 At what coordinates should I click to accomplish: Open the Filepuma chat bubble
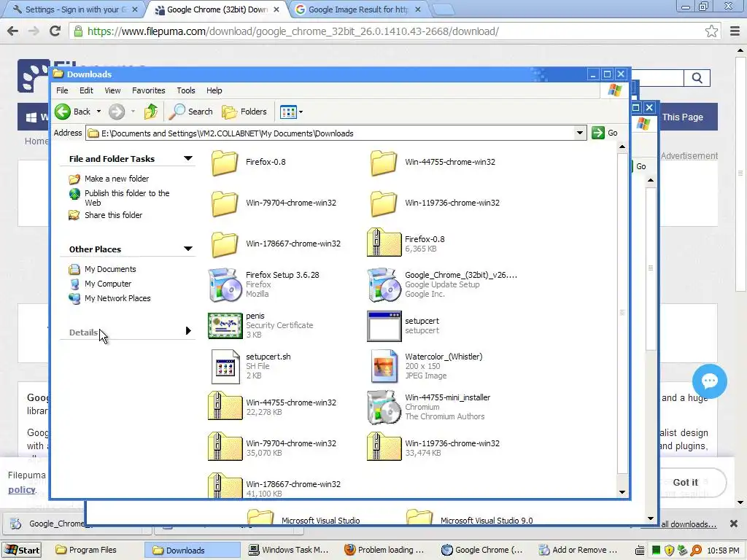709,381
